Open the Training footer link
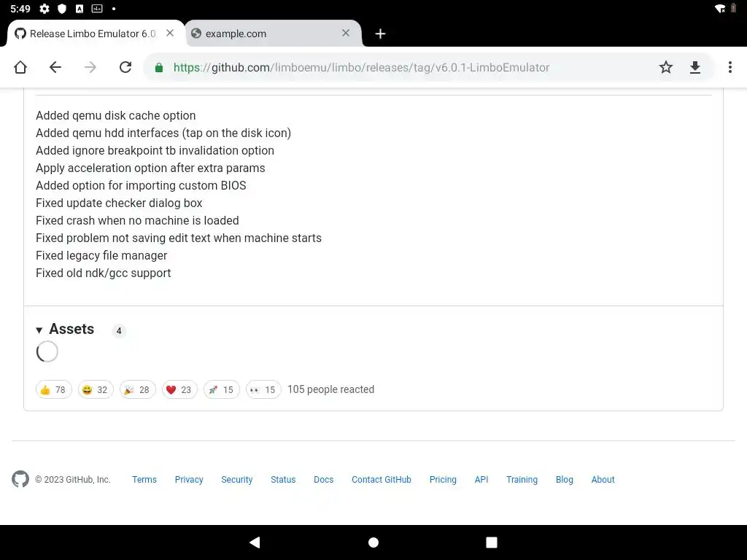The height and width of the screenshot is (560, 747). click(522, 480)
